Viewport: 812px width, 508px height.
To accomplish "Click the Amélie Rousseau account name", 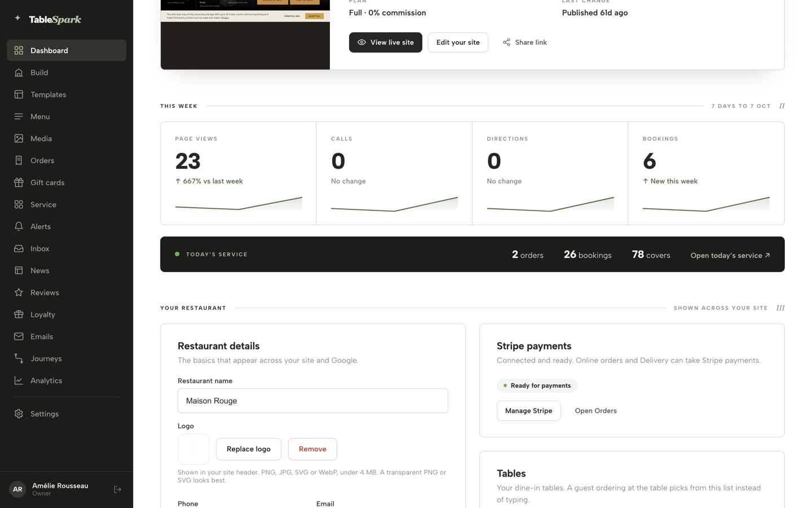I will (x=60, y=486).
